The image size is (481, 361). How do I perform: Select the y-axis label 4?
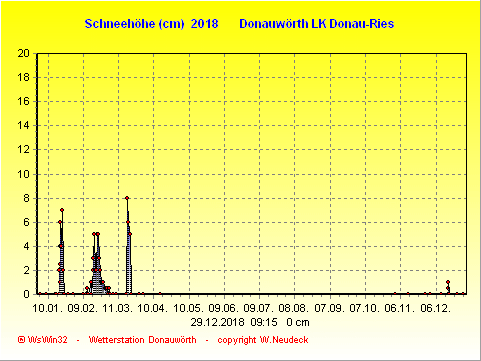[26, 246]
